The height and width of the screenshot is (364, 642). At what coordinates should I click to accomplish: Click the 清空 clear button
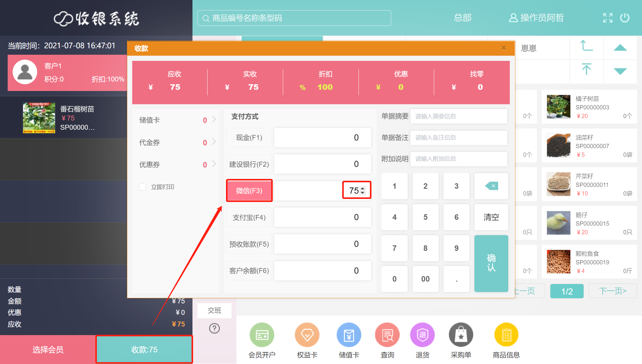pyautogui.click(x=491, y=217)
